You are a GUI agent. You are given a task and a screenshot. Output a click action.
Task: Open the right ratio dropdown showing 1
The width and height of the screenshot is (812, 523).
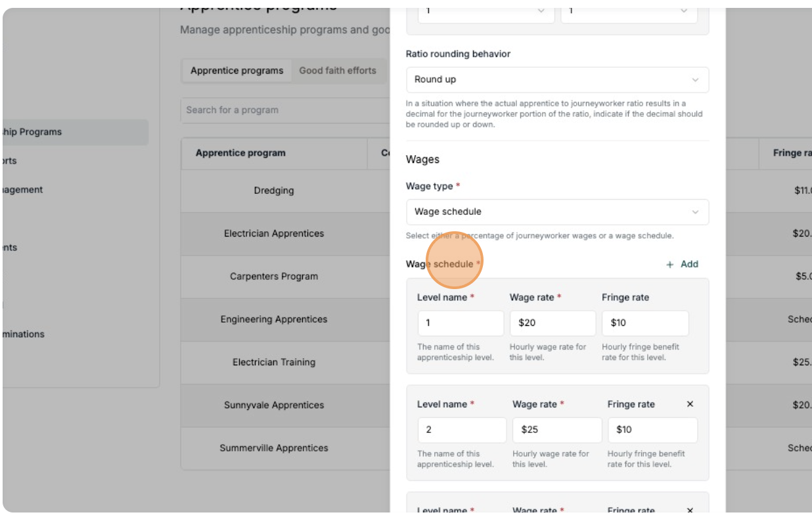629,11
